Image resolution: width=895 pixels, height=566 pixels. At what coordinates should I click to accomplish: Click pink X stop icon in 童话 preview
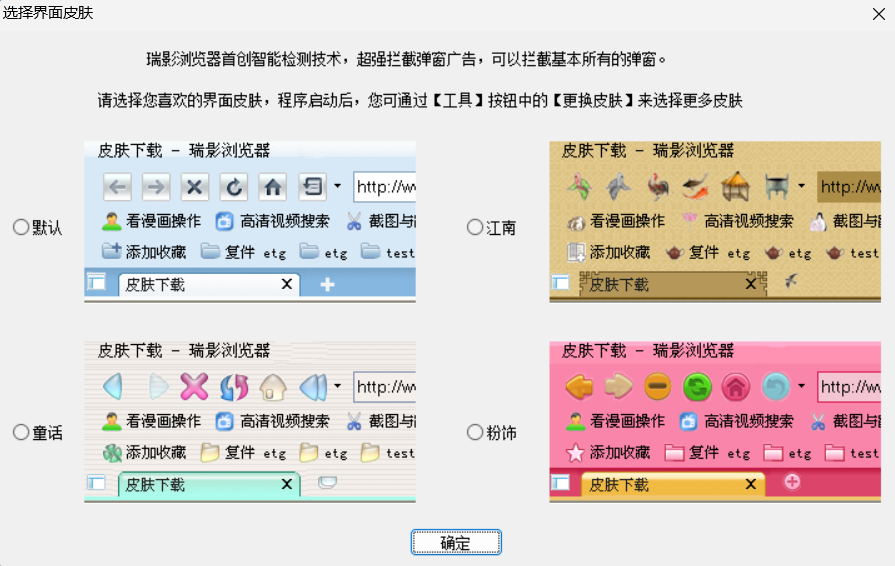coord(194,386)
